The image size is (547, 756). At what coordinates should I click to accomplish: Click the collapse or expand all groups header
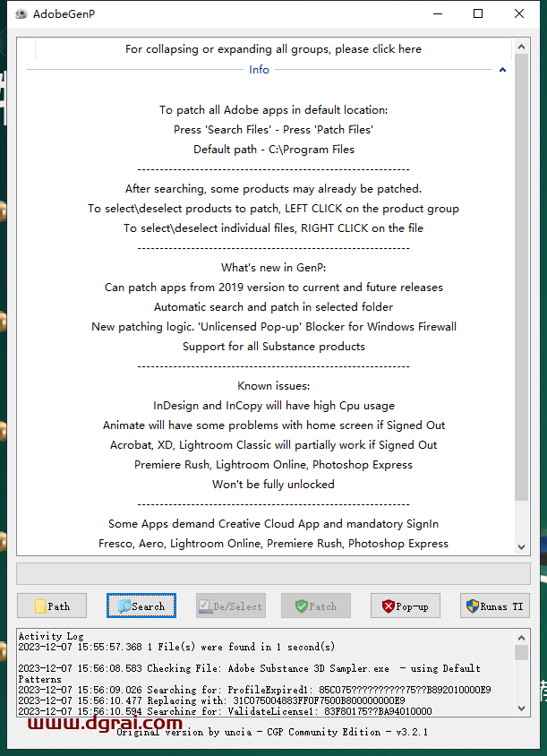pyautogui.click(x=273, y=49)
